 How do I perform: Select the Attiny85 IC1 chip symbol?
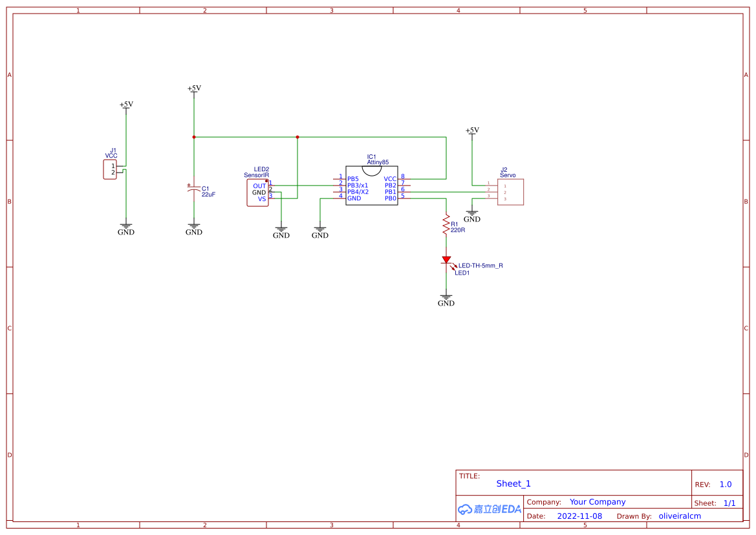click(x=372, y=187)
